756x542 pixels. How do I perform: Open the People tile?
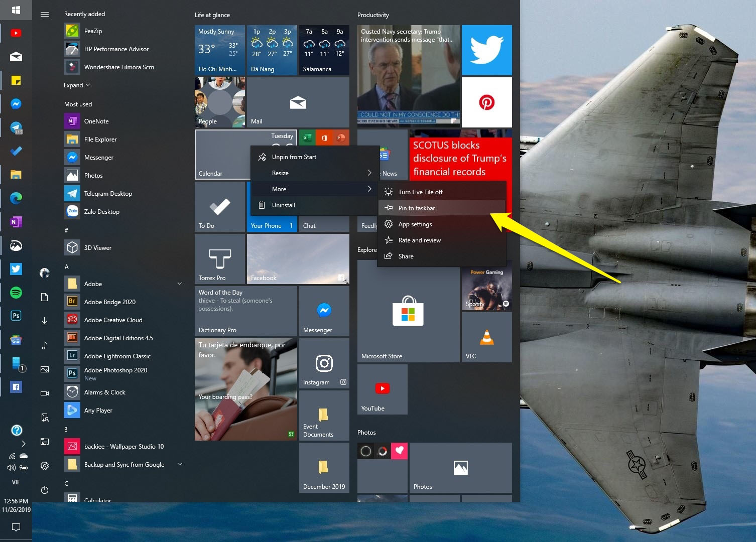[x=220, y=102]
